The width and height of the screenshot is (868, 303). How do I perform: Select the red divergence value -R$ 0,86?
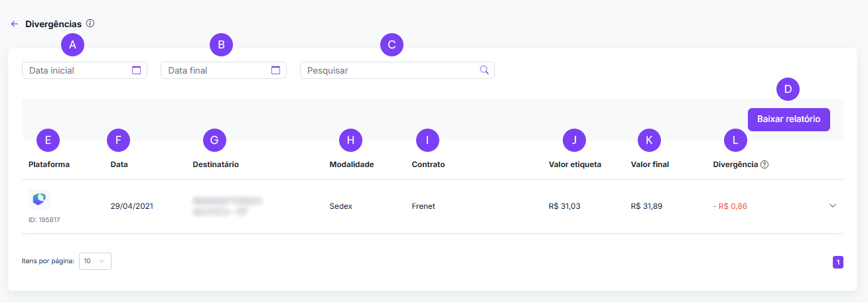pos(730,206)
